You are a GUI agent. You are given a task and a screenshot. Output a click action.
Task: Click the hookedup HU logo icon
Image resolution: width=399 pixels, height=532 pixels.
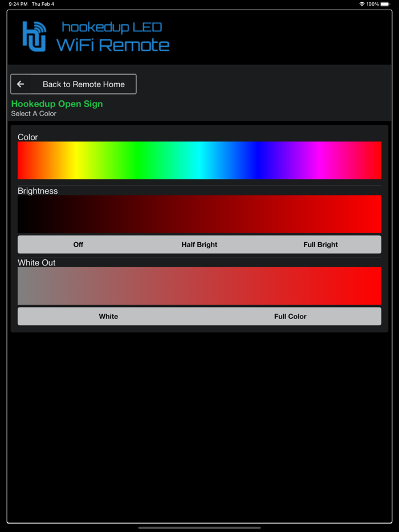pyautogui.click(x=34, y=36)
